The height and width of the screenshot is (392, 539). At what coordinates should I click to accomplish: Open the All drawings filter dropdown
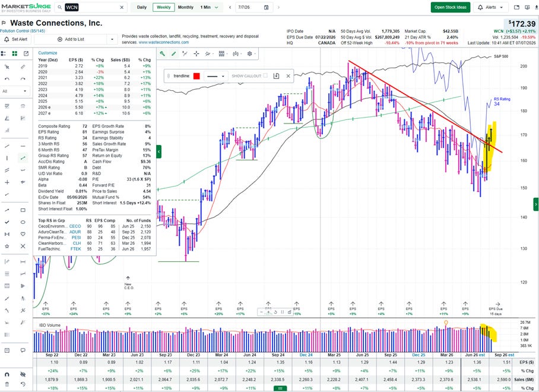click(x=14, y=91)
